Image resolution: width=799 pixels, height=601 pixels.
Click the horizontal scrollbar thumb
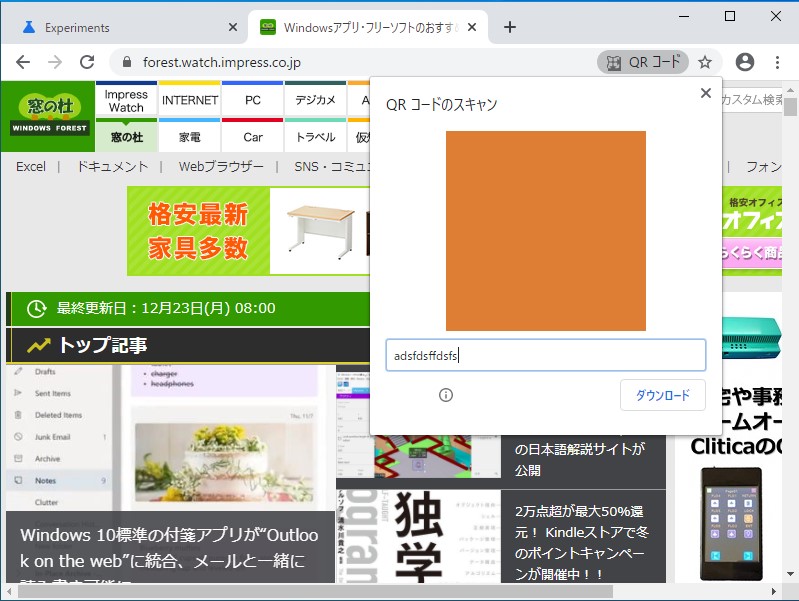[x=315, y=591]
